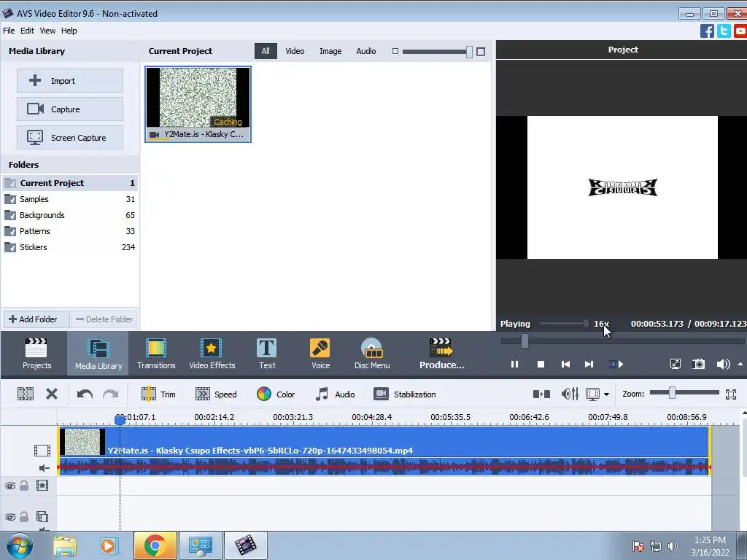The image size is (747, 560).
Task: Select the Stickers folder
Action: point(70,248)
